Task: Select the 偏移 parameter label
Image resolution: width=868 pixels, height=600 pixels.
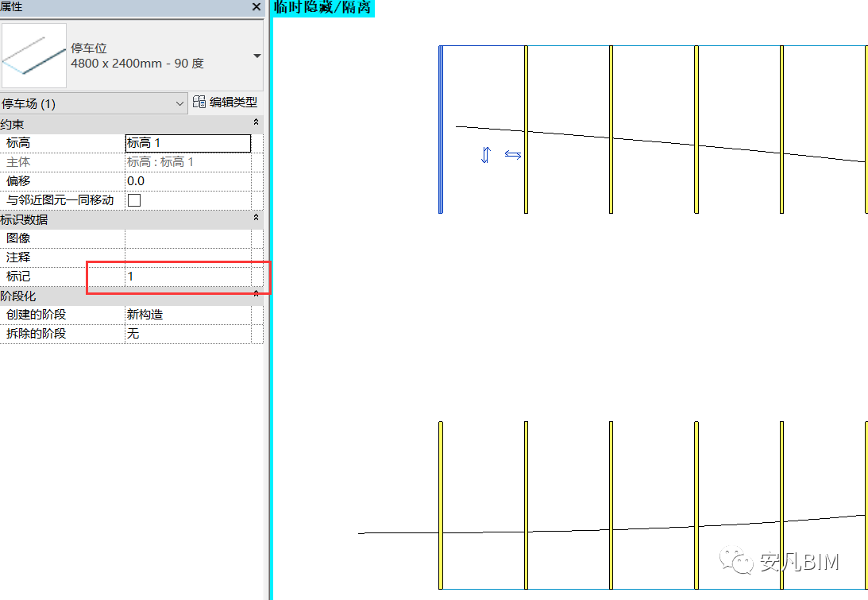Action: click(x=18, y=181)
